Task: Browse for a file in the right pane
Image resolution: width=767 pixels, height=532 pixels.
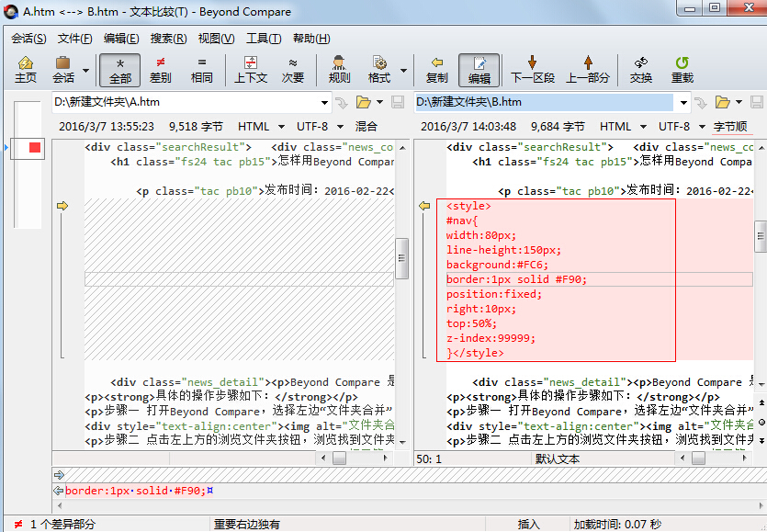Action: (x=725, y=104)
